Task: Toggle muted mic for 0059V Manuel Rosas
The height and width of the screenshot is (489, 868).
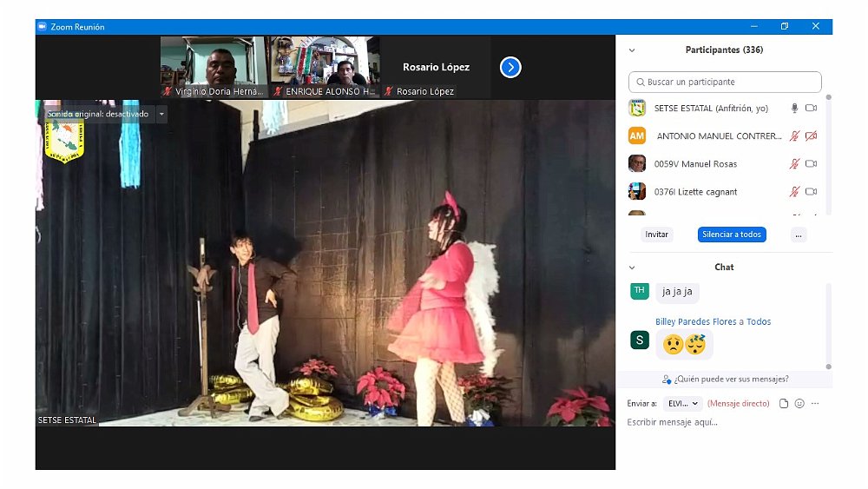Action: click(793, 164)
